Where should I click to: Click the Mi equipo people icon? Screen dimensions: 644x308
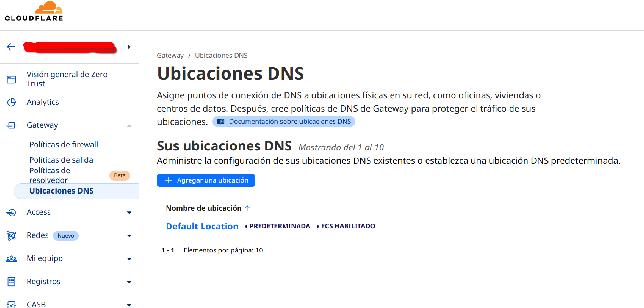coord(11,259)
